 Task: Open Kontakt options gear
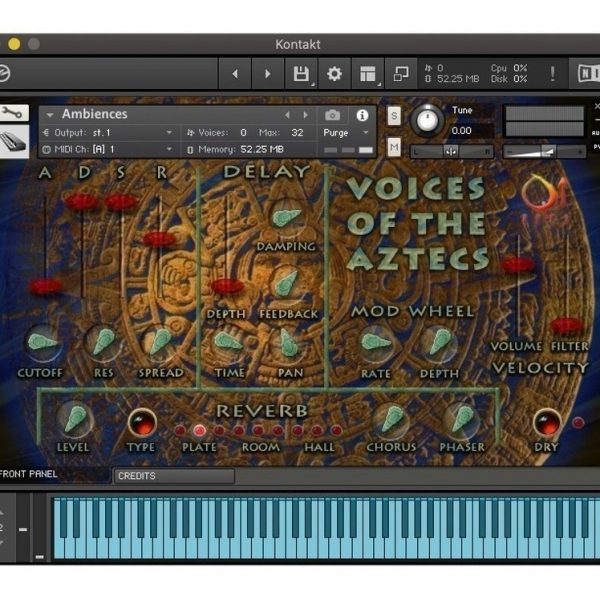(334, 73)
